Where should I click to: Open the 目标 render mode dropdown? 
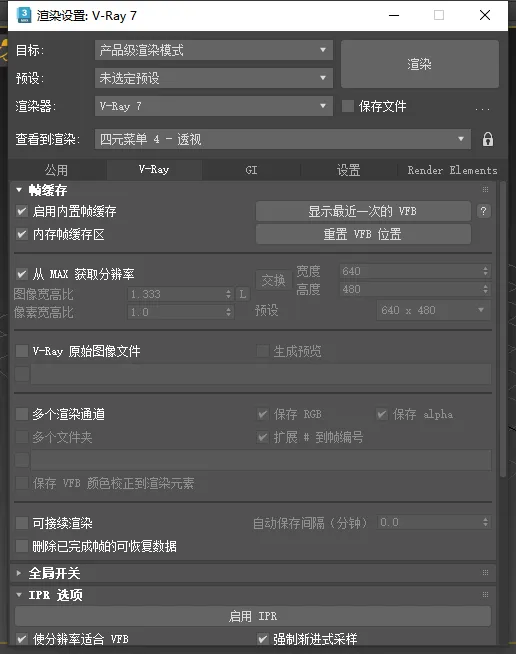point(214,50)
